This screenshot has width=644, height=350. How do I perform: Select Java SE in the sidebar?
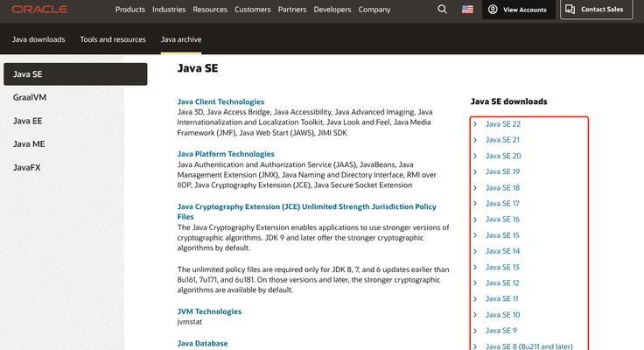click(x=75, y=74)
